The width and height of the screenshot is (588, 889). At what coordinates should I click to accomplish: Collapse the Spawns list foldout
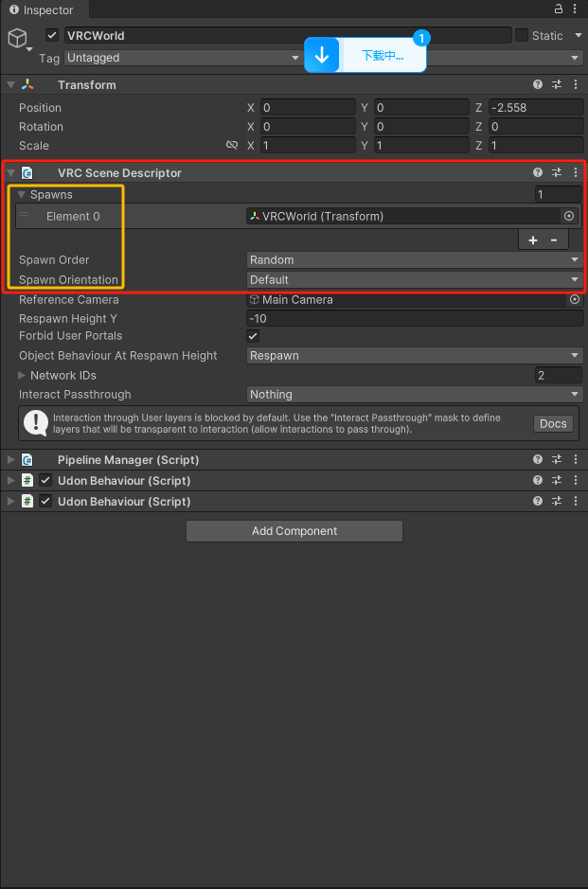pyautogui.click(x=22, y=194)
